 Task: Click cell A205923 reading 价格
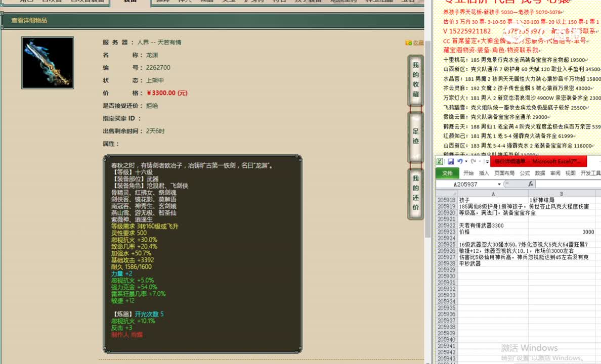click(493, 232)
